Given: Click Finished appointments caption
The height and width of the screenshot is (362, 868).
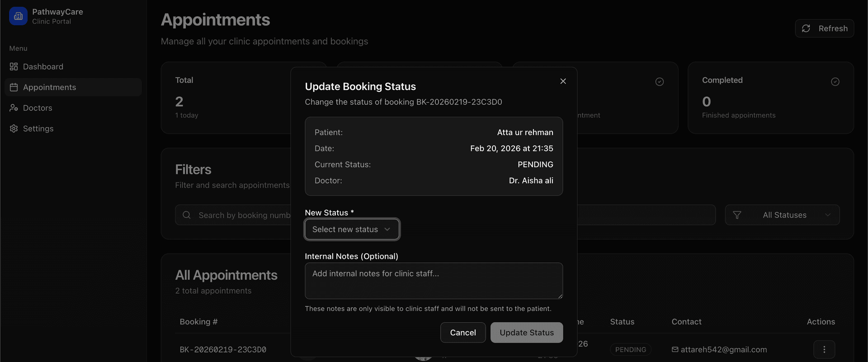Looking at the screenshot, I should pos(739,115).
